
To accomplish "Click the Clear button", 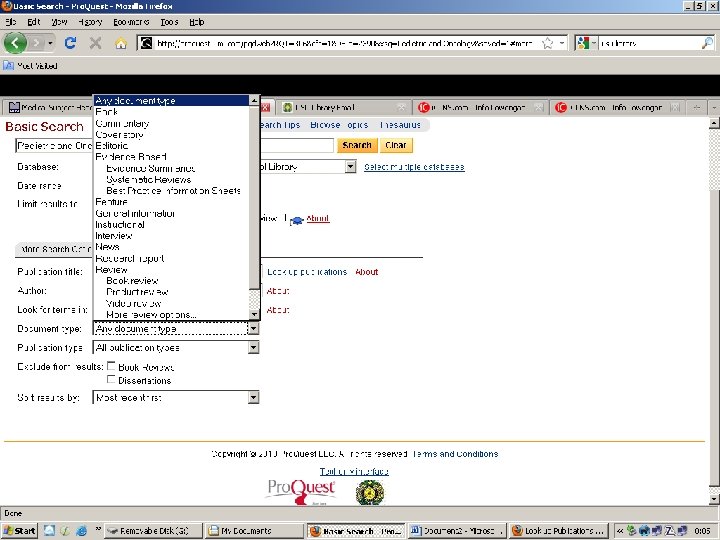I will (x=395, y=145).
